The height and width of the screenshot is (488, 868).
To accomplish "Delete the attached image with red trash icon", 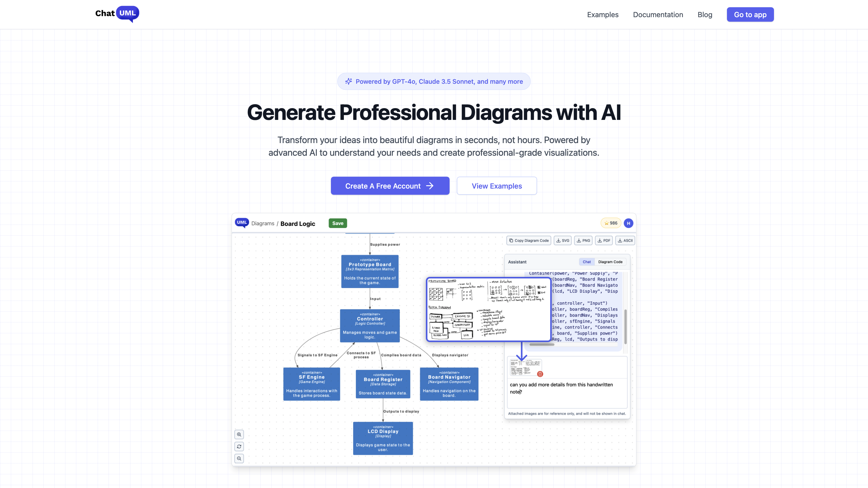I will (540, 374).
